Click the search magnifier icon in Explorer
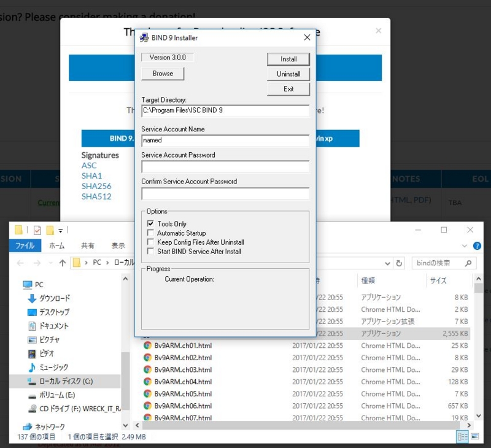This screenshot has width=491, height=448. coord(468,263)
